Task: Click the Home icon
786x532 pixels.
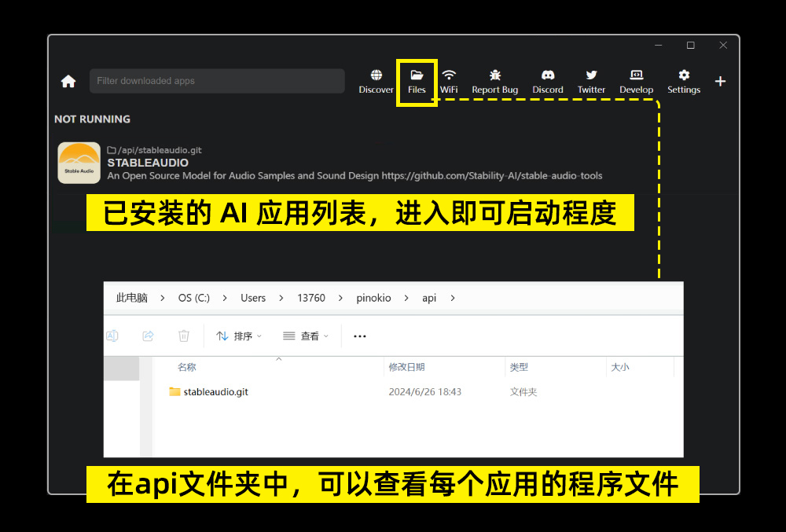Action: click(68, 81)
